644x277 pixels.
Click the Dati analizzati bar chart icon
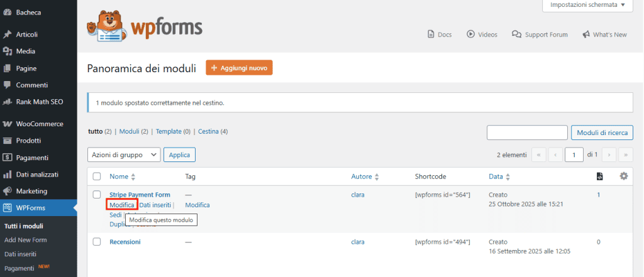coord(7,175)
